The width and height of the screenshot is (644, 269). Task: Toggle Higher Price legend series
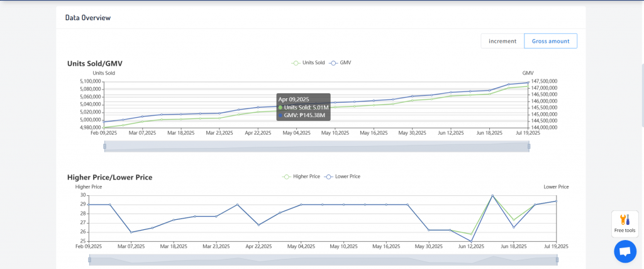301,176
